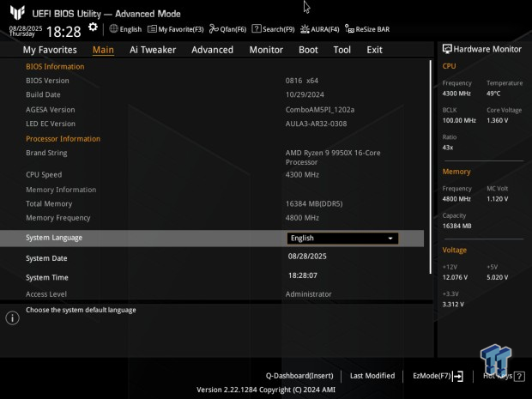The height and width of the screenshot is (399, 532).
Task: Select the System Language row label
Action: click(54, 238)
